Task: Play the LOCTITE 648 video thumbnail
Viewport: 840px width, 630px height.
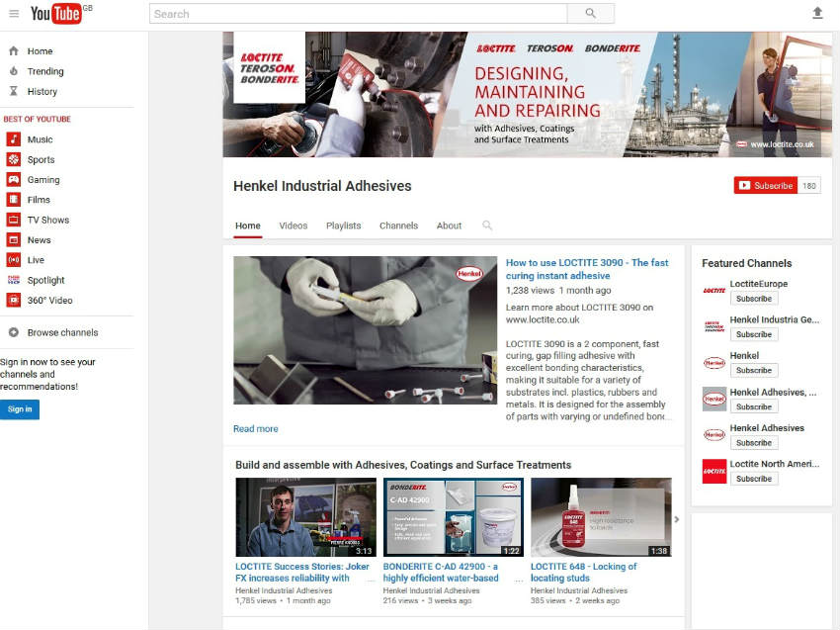Action: 601,517
